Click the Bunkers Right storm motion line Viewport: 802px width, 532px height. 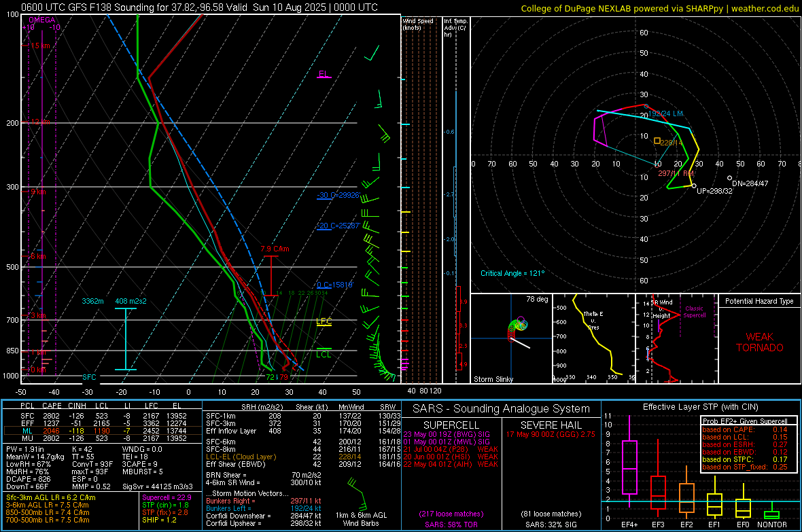click(x=264, y=501)
